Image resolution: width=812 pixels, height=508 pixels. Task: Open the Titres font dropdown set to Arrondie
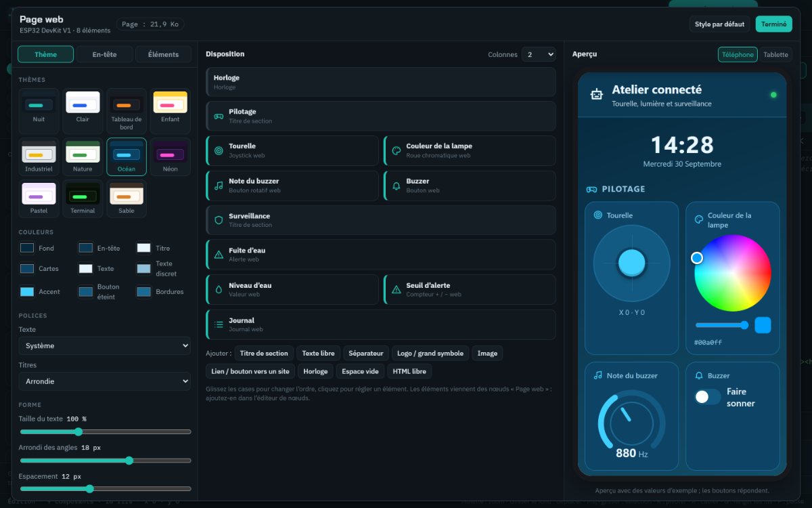pos(105,381)
